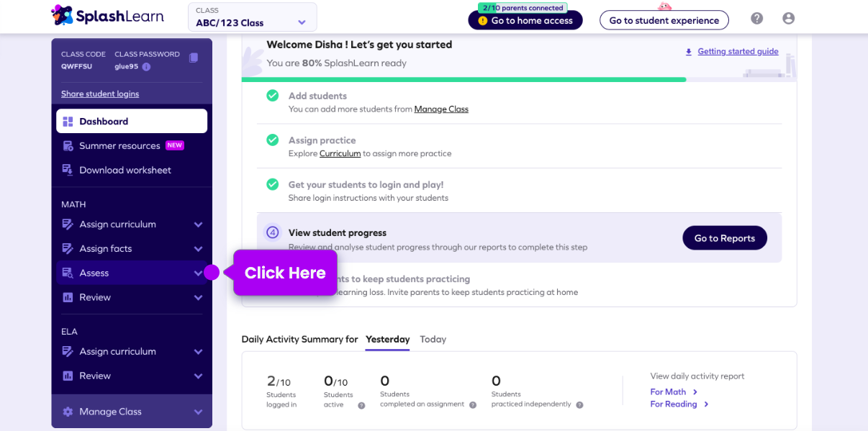Open the help question mark icon
Image resolution: width=868 pixels, height=431 pixels.
(x=756, y=19)
